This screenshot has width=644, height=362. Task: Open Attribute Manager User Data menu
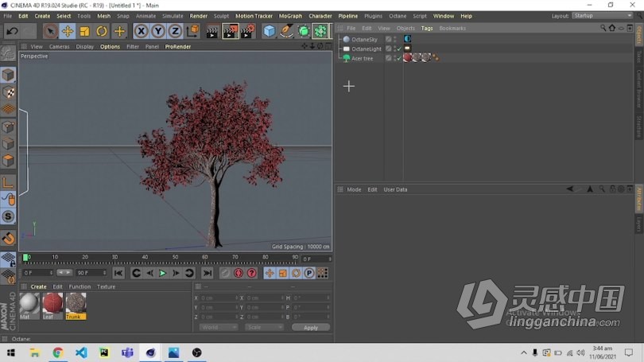coord(395,190)
